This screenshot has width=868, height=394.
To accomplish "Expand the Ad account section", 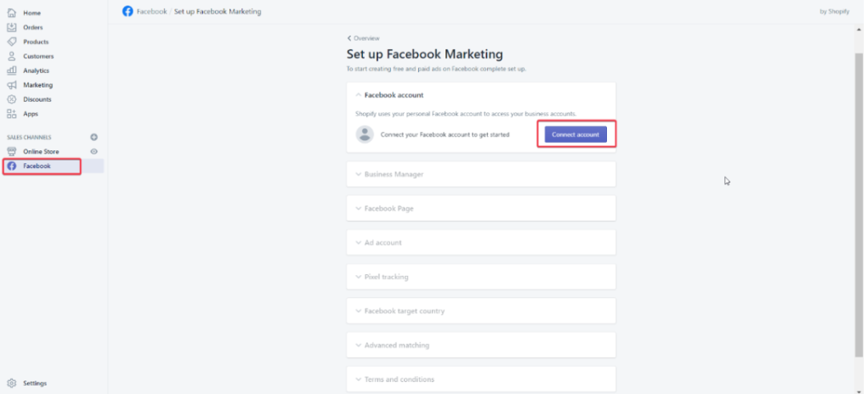I will [481, 243].
